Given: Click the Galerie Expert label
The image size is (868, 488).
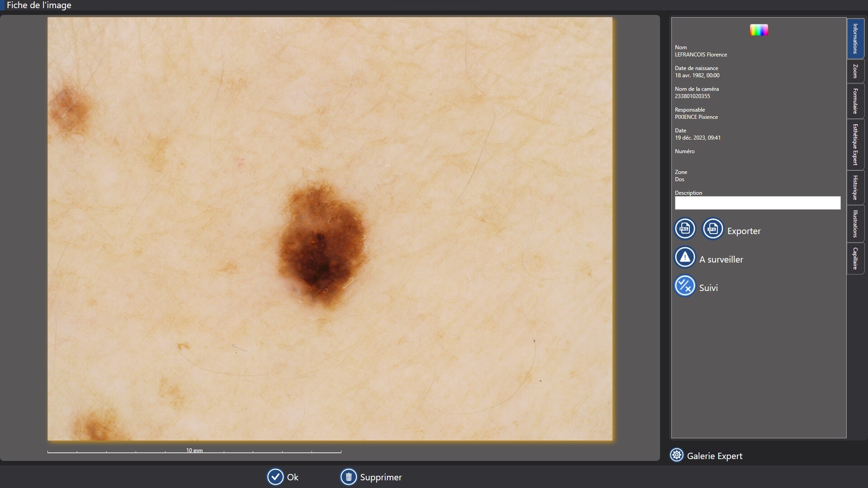Looking at the screenshot, I should click(x=714, y=456).
